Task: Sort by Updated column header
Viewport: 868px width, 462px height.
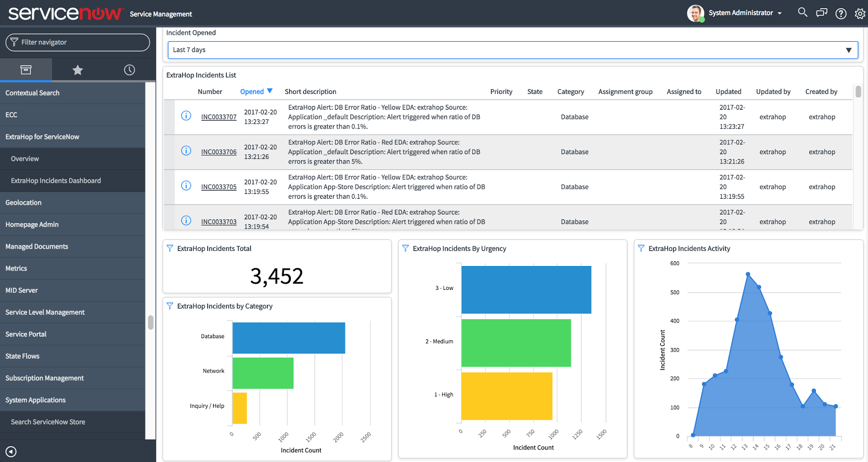Action: pyautogui.click(x=729, y=92)
